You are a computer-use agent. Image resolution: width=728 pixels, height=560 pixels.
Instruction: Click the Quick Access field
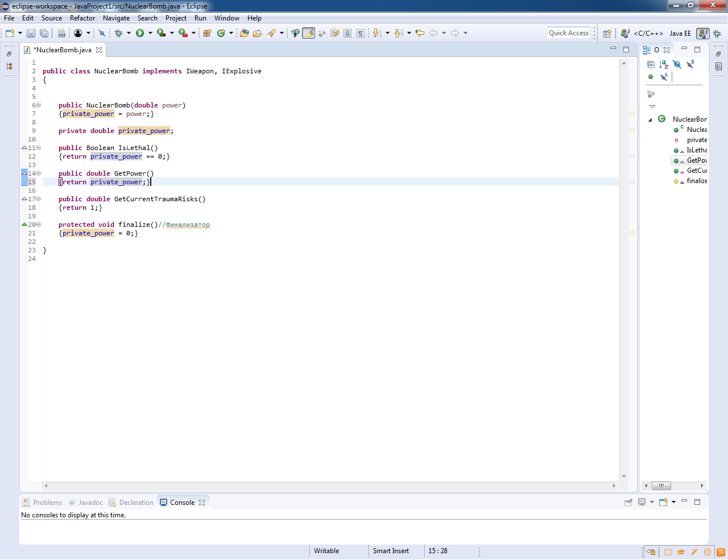pyautogui.click(x=569, y=33)
